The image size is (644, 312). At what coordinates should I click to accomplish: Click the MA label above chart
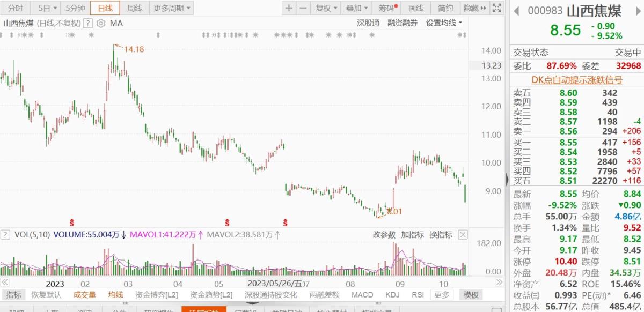pyautogui.click(x=116, y=23)
